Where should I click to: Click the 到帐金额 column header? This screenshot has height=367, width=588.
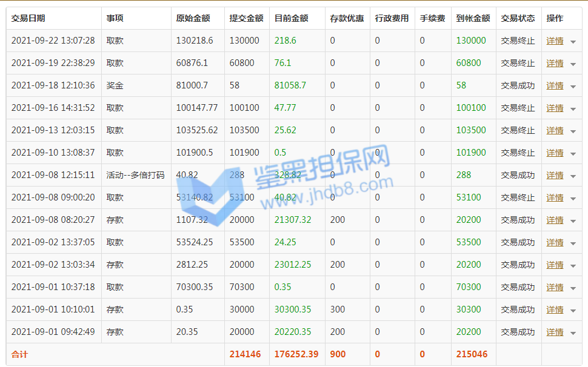pyautogui.click(x=473, y=18)
